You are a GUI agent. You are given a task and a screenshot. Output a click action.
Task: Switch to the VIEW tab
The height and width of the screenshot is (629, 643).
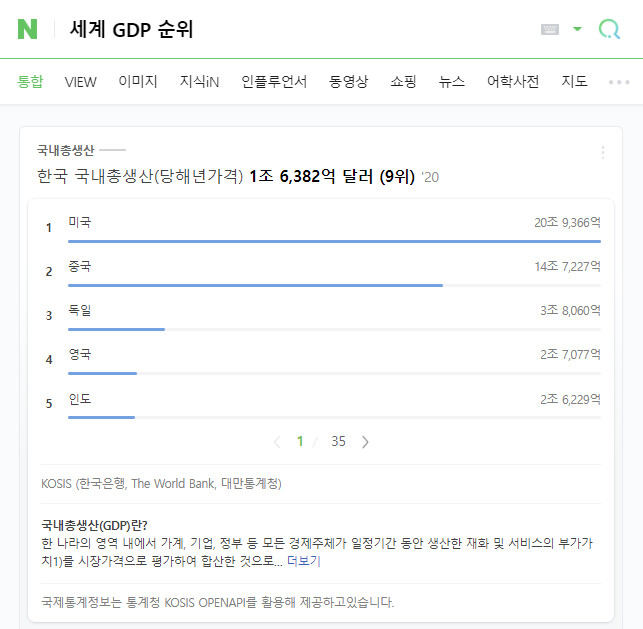pyautogui.click(x=81, y=82)
